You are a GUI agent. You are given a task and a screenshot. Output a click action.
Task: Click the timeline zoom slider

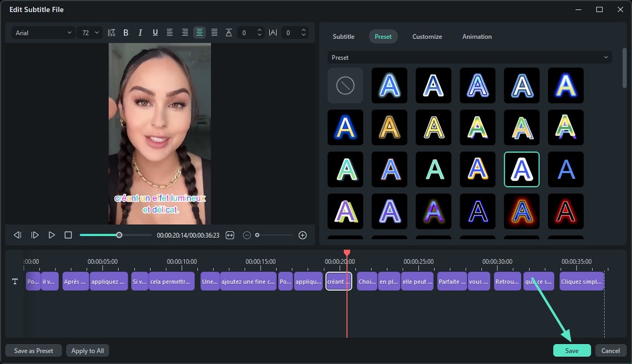click(275, 235)
